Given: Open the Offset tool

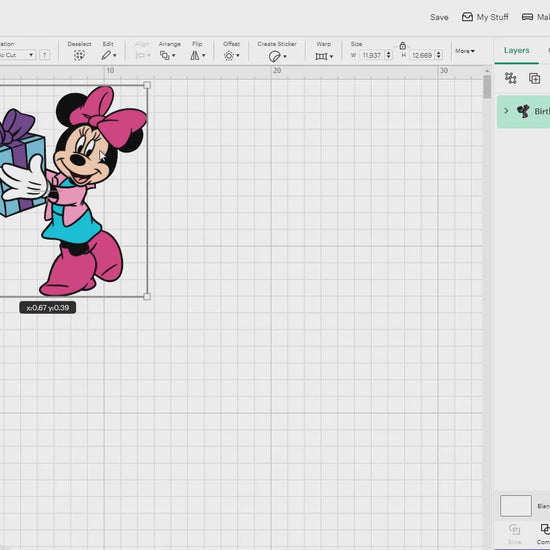Looking at the screenshot, I should pyautogui.click(x=232, y=55).
